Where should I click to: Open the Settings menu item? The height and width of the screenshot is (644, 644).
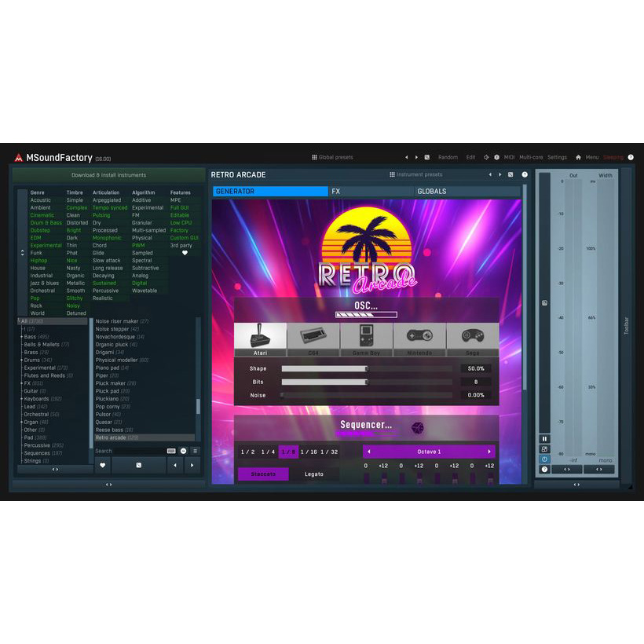pyautogui.click(x=557, y=157)
